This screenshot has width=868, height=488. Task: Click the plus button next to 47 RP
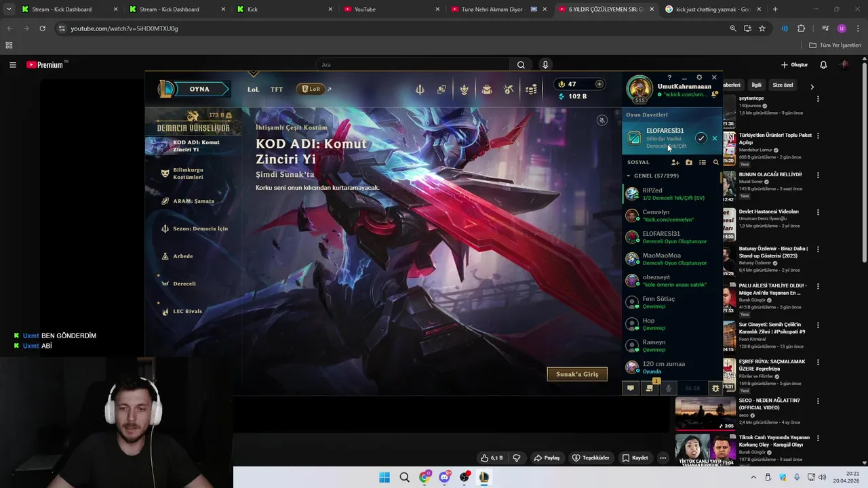coord(599,84)
